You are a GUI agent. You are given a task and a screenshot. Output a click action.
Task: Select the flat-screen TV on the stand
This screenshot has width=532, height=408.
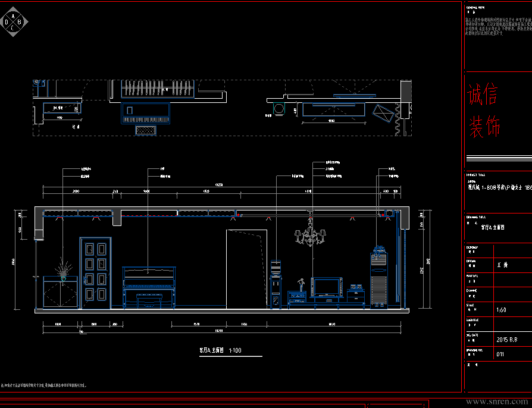click(x=327, y=287)
